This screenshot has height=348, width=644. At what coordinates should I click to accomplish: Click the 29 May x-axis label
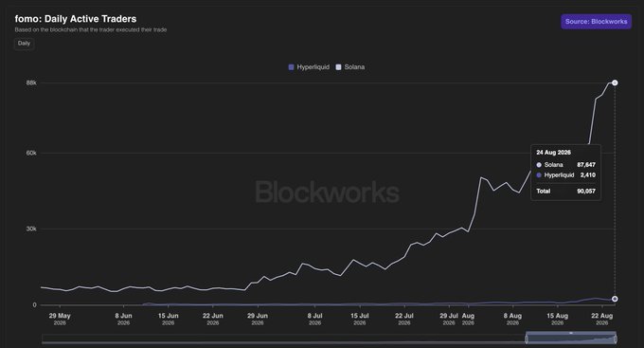60,319
